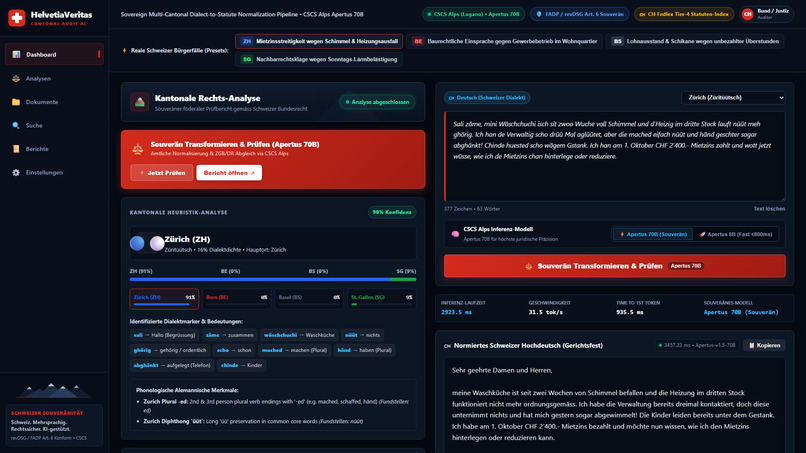Image resolution: width=806 pixels, height=453 pixels.
Task: Click the scales icon in red banner
Action: 137,149
